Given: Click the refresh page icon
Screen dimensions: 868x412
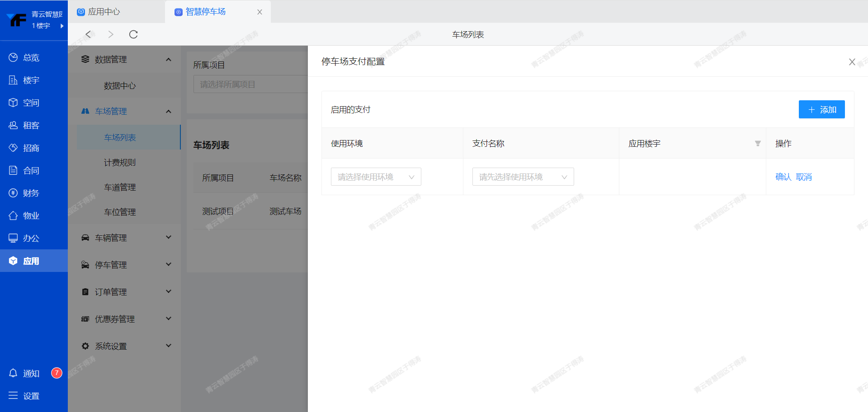Looking at the screenshot, I should pyautogui.click(x=133, y=34).
